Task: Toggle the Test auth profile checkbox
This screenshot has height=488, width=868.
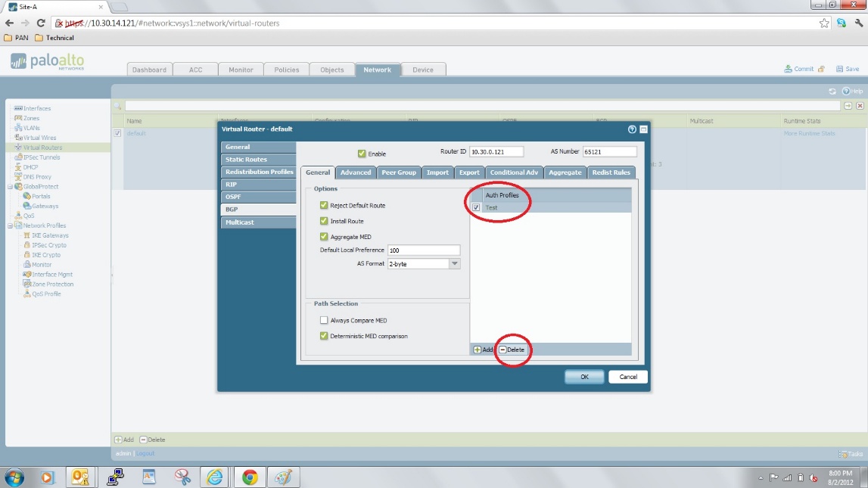Action: pos(476,207)
